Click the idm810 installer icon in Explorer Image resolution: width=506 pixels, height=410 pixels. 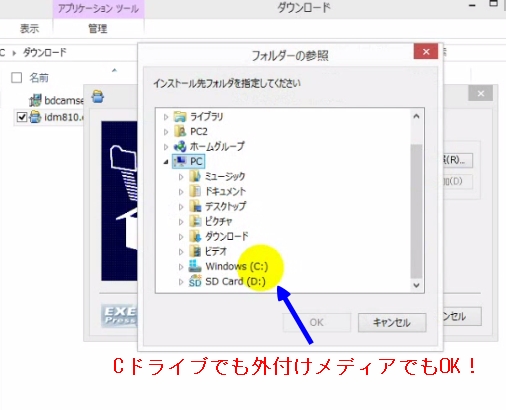pyautogui.click(x=35, y=117)
